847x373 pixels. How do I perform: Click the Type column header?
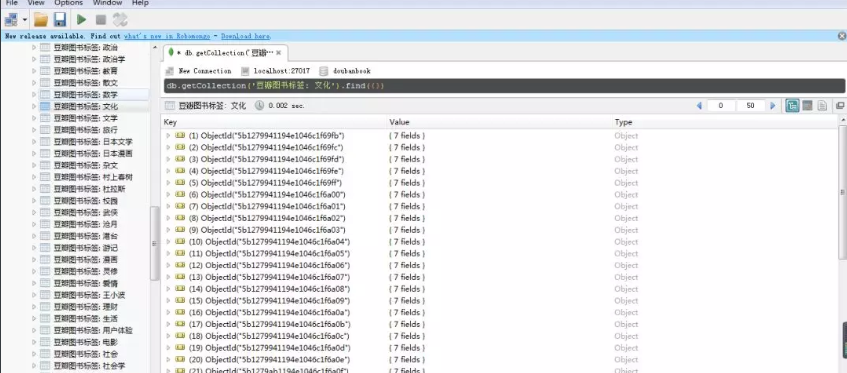[x=726, y=123]
